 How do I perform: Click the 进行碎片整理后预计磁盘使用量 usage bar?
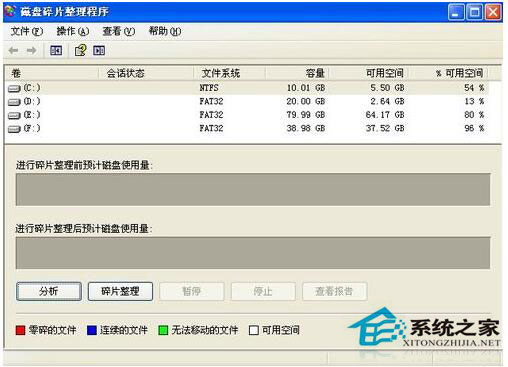253,253
